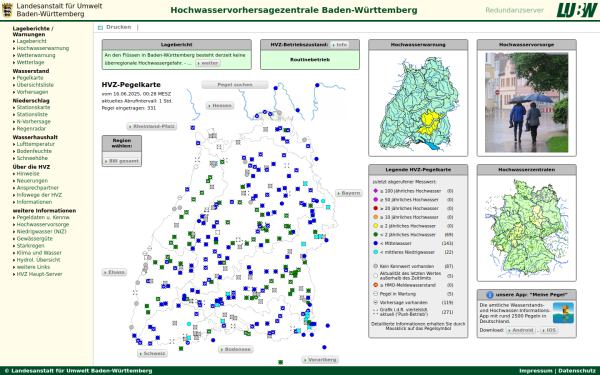
Task: Open the Niedrigwasser (NIZ) sidebar link
Action: tap(41, 232)
